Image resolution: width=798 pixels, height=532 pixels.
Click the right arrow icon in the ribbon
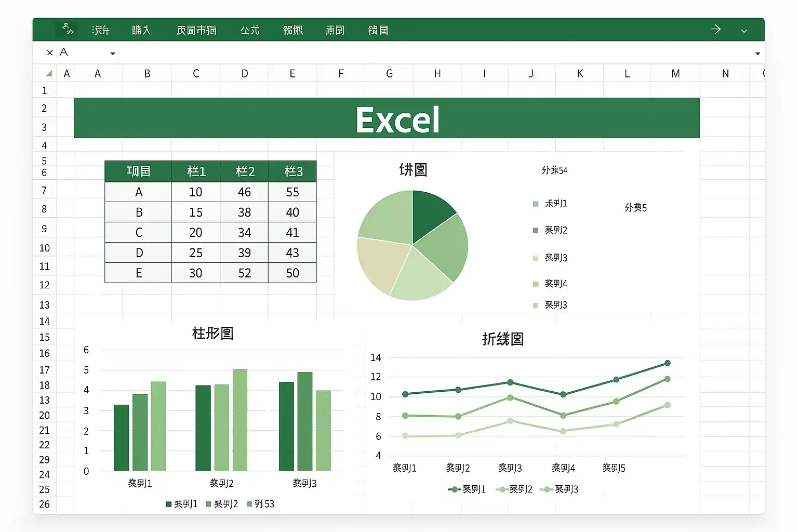716,29
